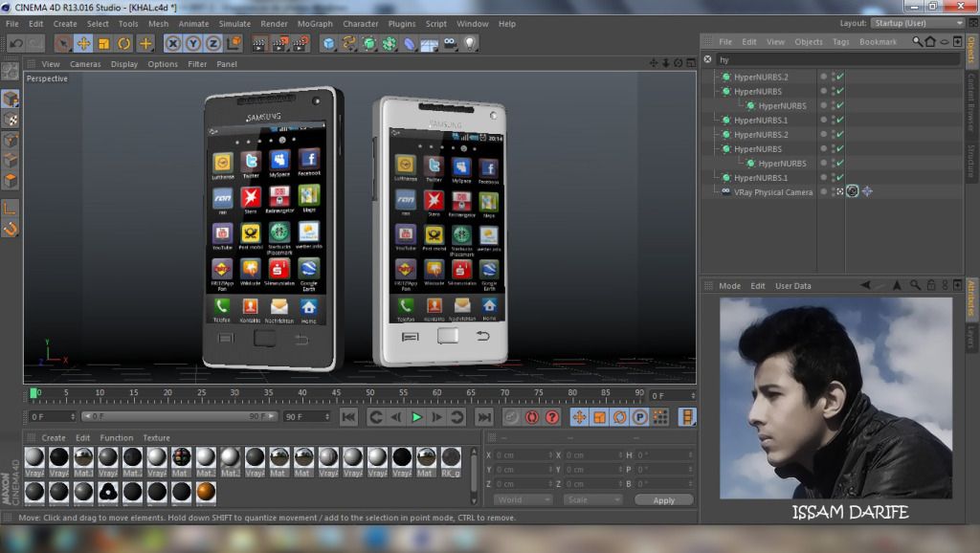Toggle scale keyframe recording

[x=599, y=417]
